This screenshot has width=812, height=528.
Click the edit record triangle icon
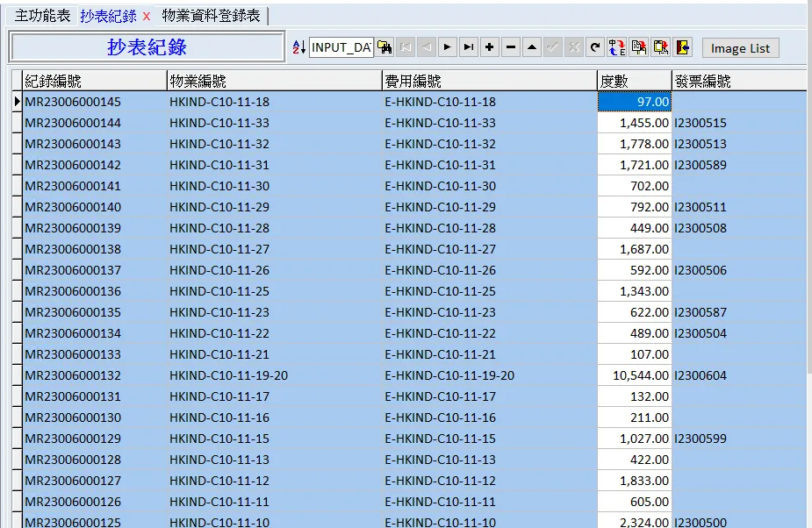click(x=532, y=47)
